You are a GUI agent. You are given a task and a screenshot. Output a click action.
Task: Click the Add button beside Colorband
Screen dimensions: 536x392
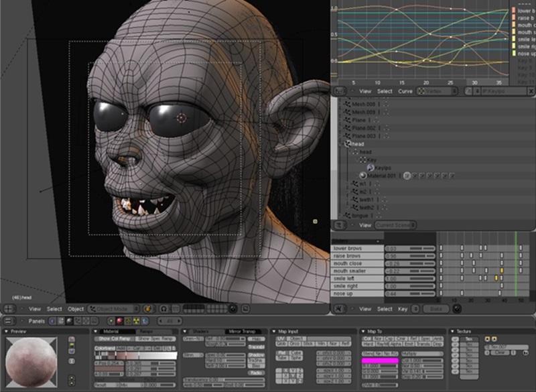tap(121, 348)
